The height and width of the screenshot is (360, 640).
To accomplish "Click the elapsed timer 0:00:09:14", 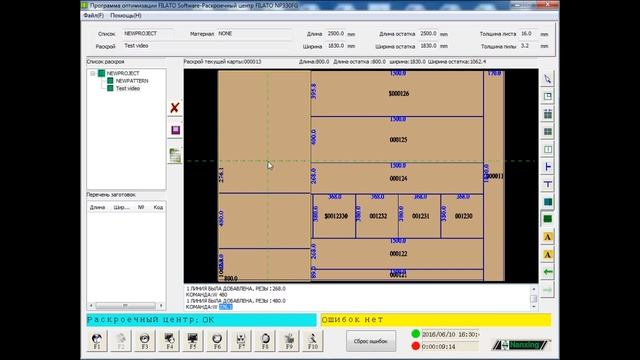I will click(450, 346).
